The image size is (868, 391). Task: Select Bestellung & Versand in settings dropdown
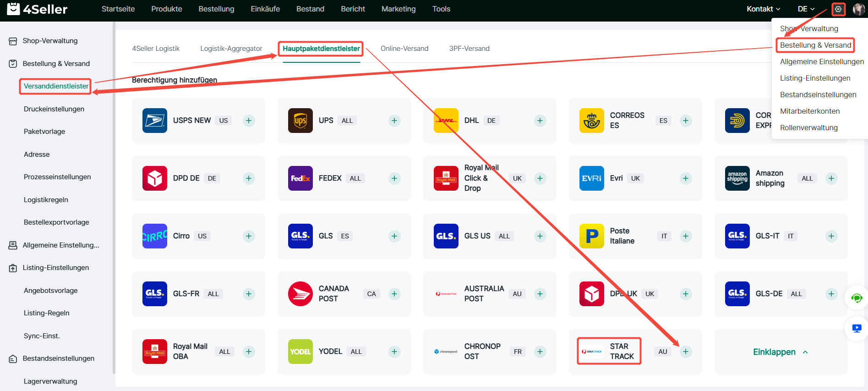point(816,45)
